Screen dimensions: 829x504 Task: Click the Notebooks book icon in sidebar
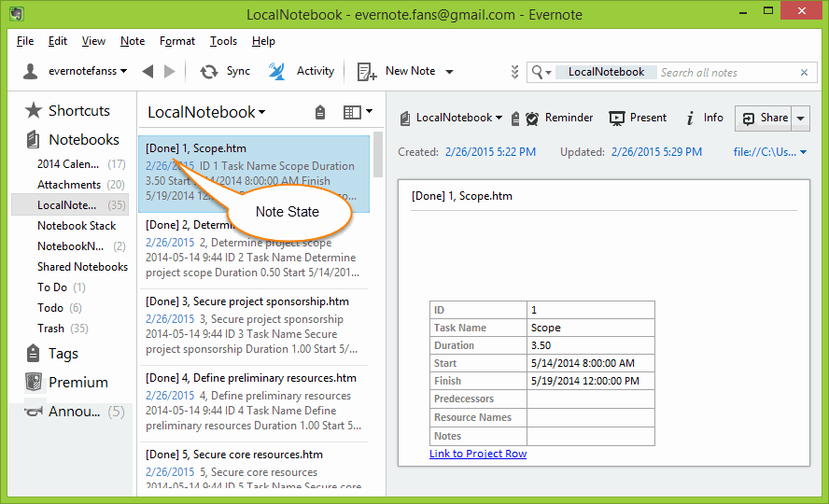[x=33, y=139]
